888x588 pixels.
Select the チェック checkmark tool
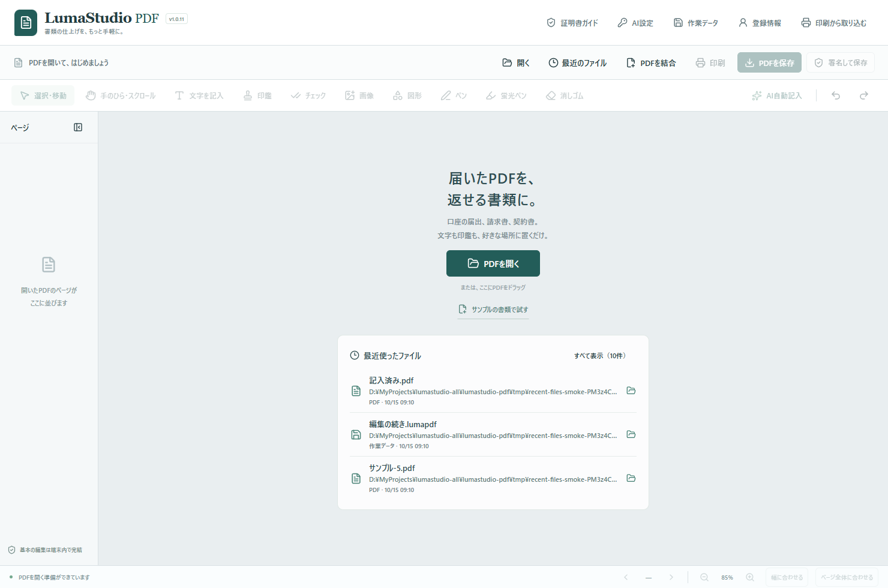tap(308, 95)
